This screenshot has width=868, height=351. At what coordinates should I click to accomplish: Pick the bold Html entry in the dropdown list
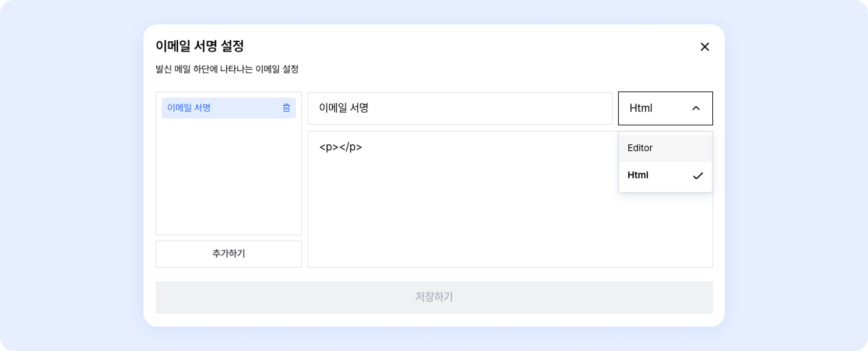coord(638,175)
